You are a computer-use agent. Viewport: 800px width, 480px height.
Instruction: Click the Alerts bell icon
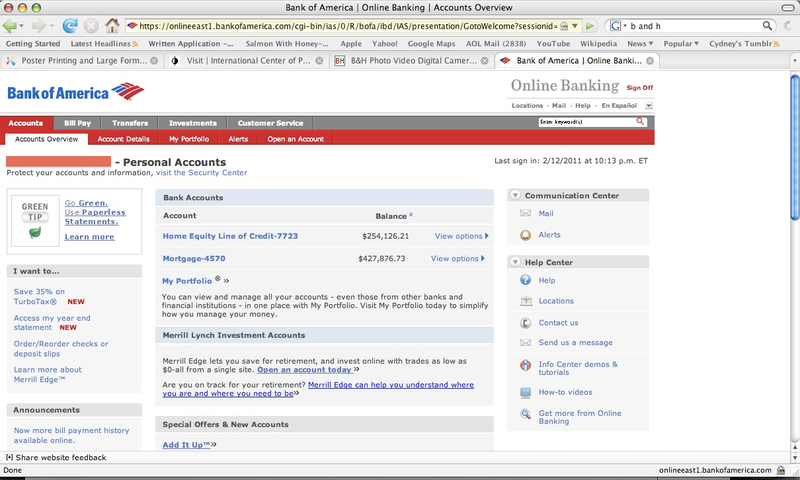(x=526, y=235)
